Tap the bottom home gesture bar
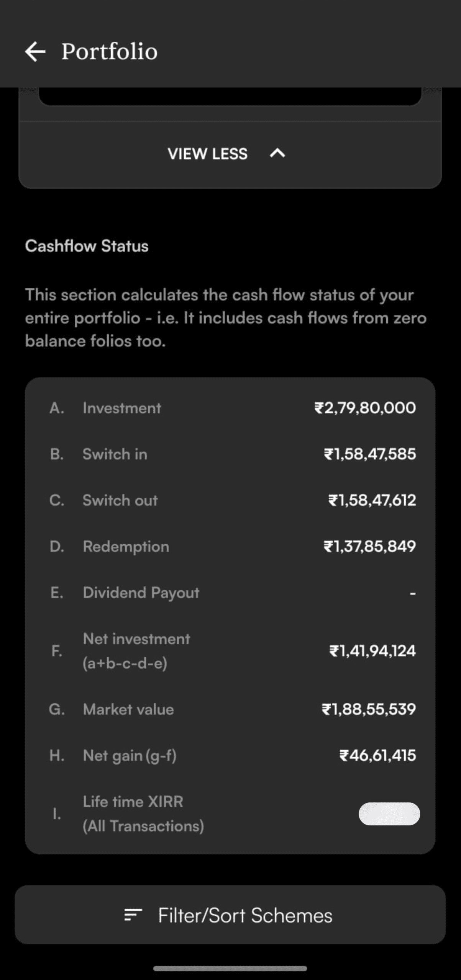This screenshot has width=461, height=980. point(230,969)
